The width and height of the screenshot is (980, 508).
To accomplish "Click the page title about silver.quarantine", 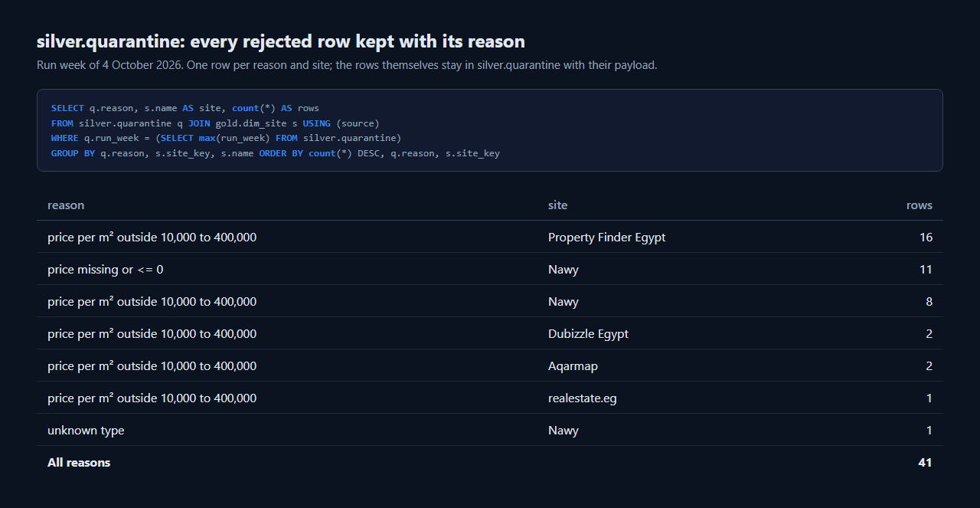I will (281, 41).
